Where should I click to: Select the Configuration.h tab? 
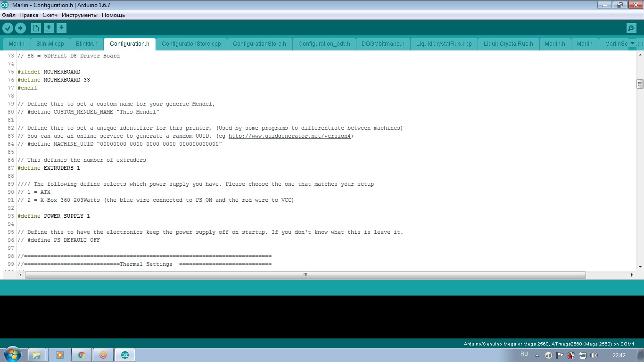coord(130,44)
